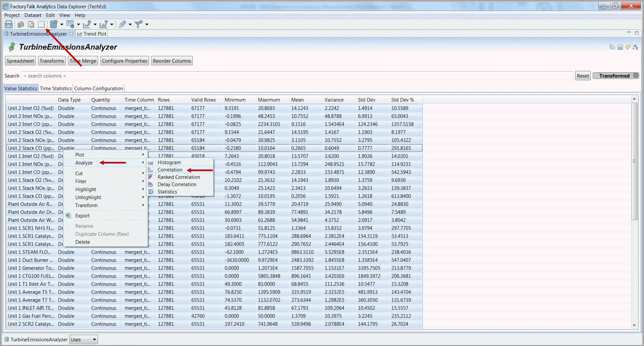Select Delay Correlation in the submenu

tap(177, 184)
